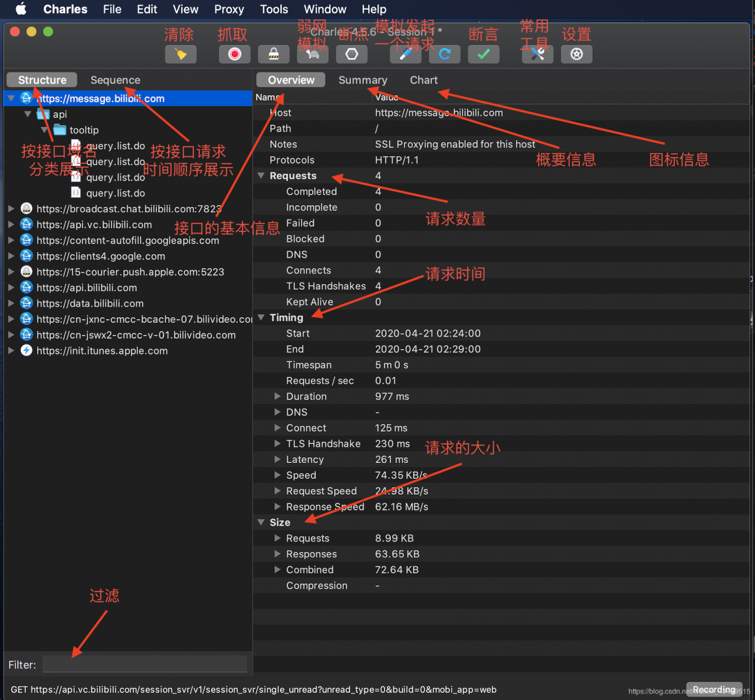Click the Protocols HTTP/1.1 value

coord(397,160)
